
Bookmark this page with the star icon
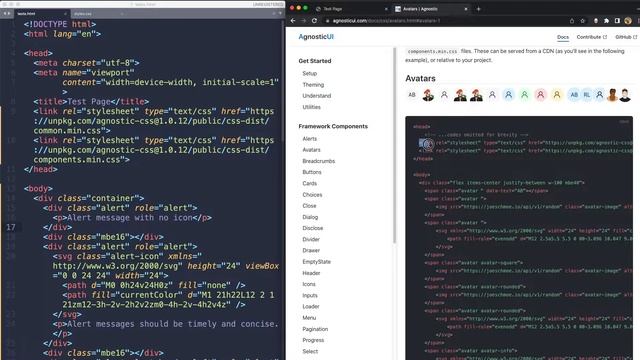582,20
